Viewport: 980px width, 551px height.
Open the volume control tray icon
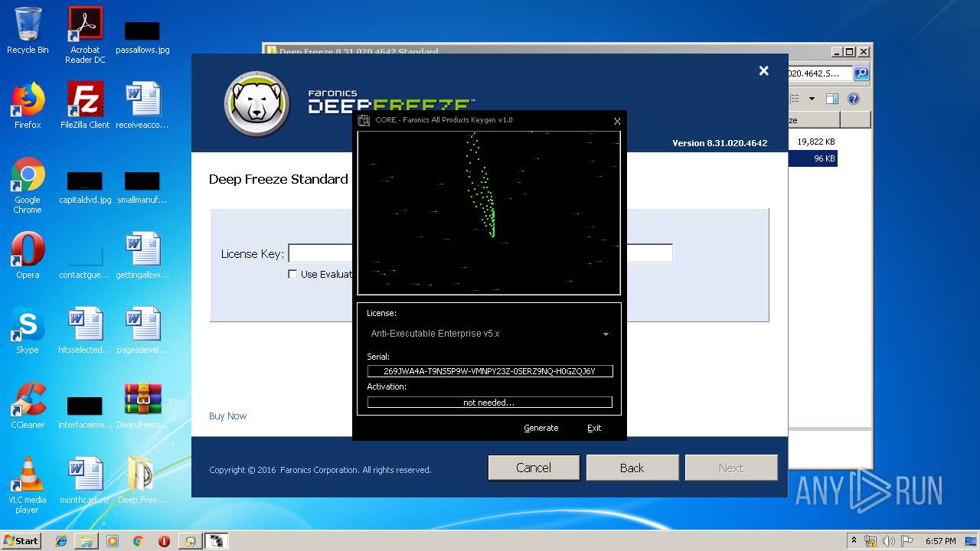pos(890,541)
